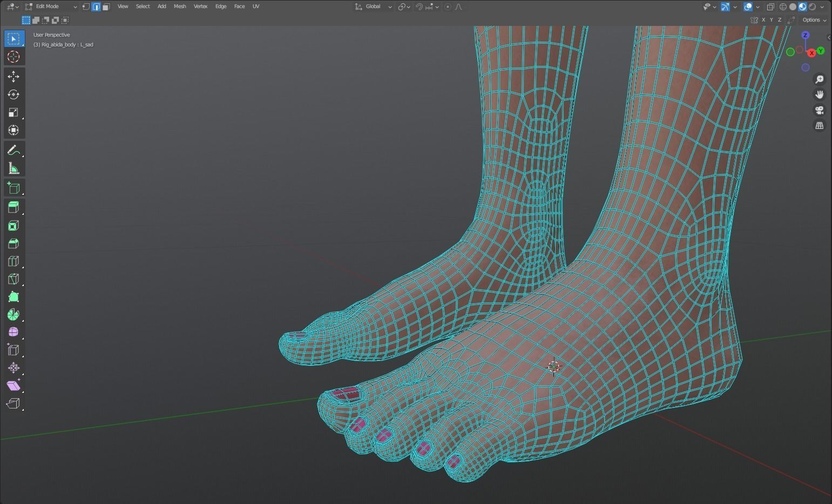Image resolution: width=832 pixels, height=504 pixels.
Task: Open proportional editing falloff menu
Action: 459,6
